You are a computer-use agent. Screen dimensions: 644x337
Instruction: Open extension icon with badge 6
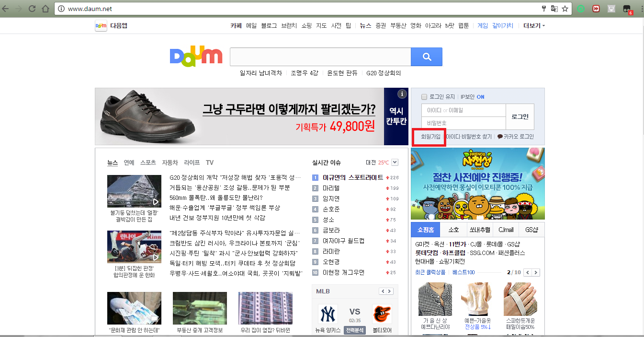tap(627, 9)
